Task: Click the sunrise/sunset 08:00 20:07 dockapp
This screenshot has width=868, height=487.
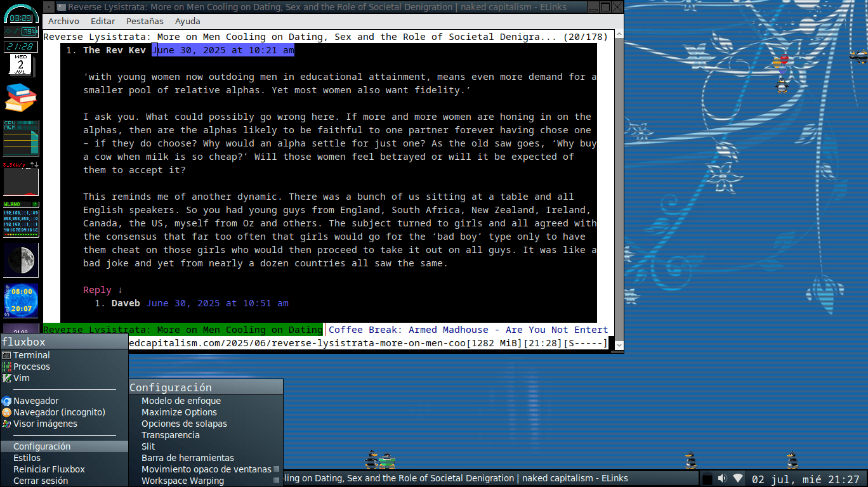Action: pyautogui.click(x=21, y=301)
